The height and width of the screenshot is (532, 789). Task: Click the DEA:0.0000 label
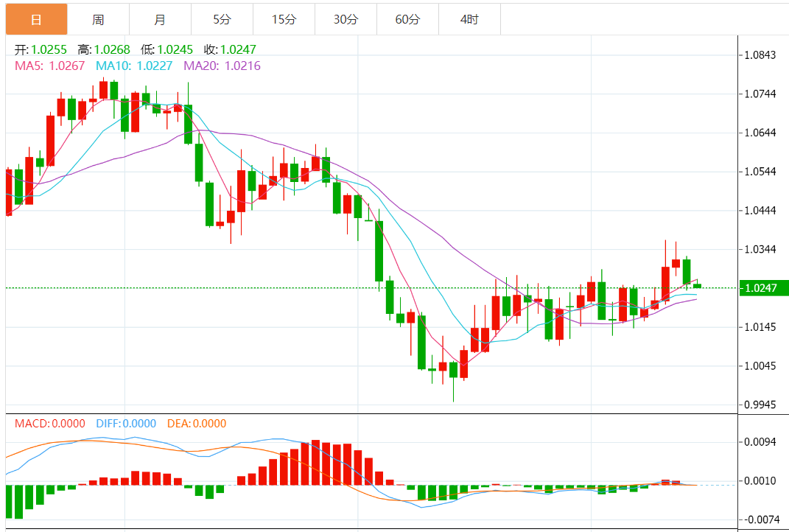(197, 424)
